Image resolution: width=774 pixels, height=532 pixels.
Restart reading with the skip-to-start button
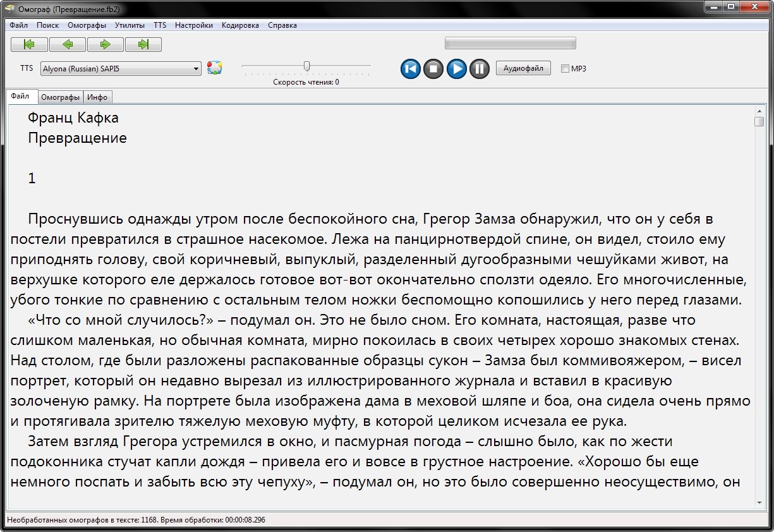click(x=410, y=68)
